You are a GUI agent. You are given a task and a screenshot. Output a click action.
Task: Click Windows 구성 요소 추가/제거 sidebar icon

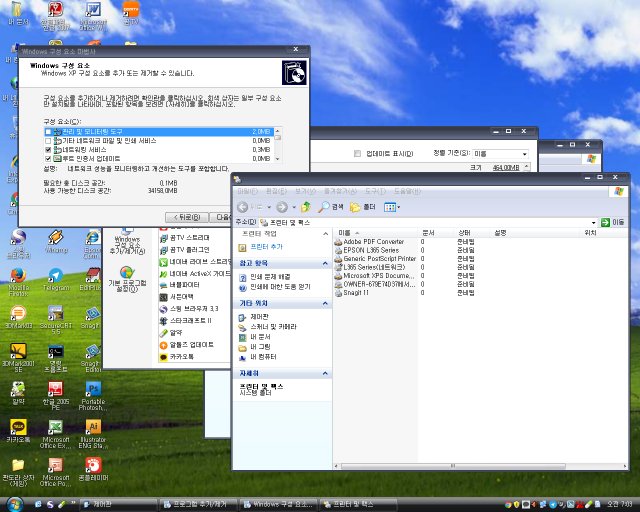click(x=127, y=242)
